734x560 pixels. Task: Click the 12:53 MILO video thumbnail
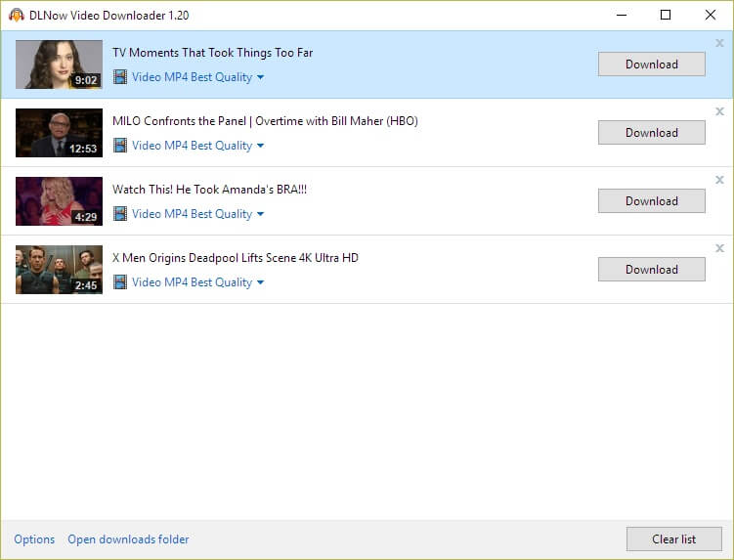59,133
